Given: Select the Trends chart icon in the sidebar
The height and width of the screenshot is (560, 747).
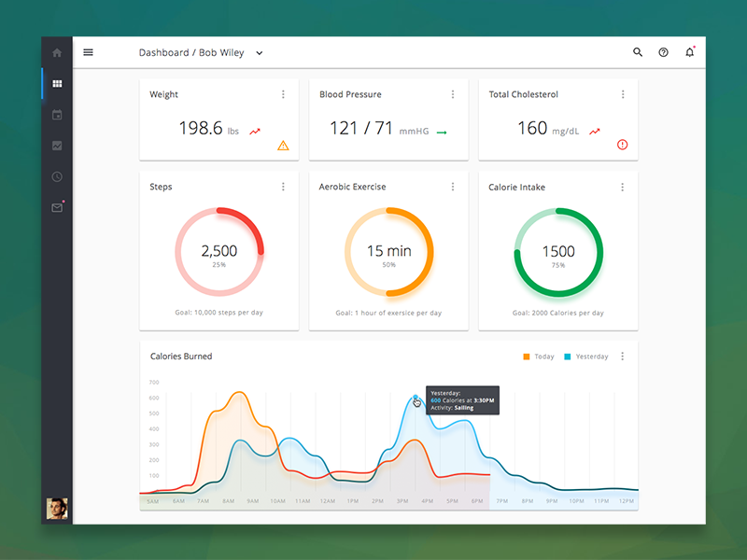Looking at the screenshot, I should [57, 145].
